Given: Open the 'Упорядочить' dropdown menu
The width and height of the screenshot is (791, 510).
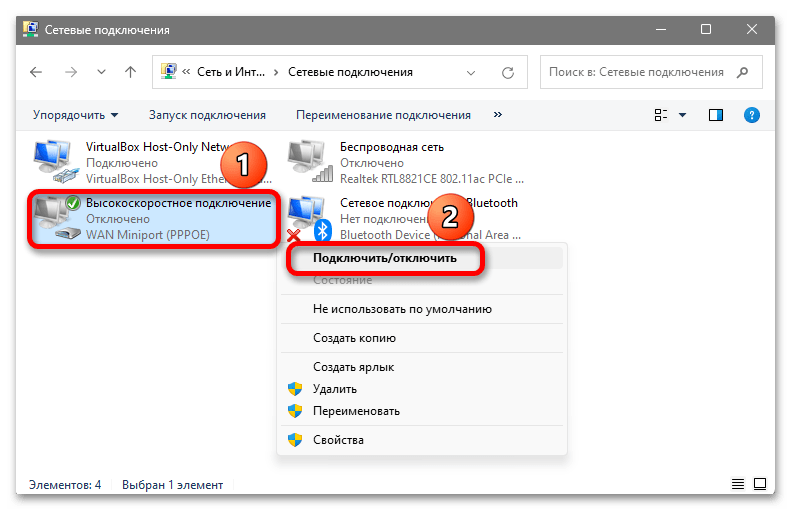Looking at the screenshot, I should click(x=75, y=115).
